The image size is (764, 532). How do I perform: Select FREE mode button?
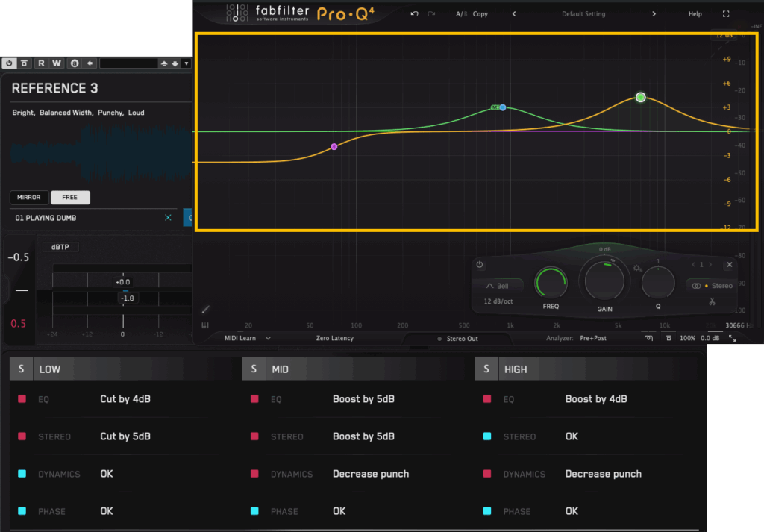coord(70,197)
